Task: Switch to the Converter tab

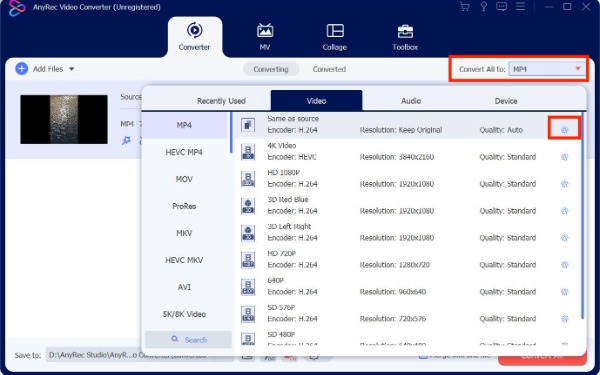Action: pos(194,37)
